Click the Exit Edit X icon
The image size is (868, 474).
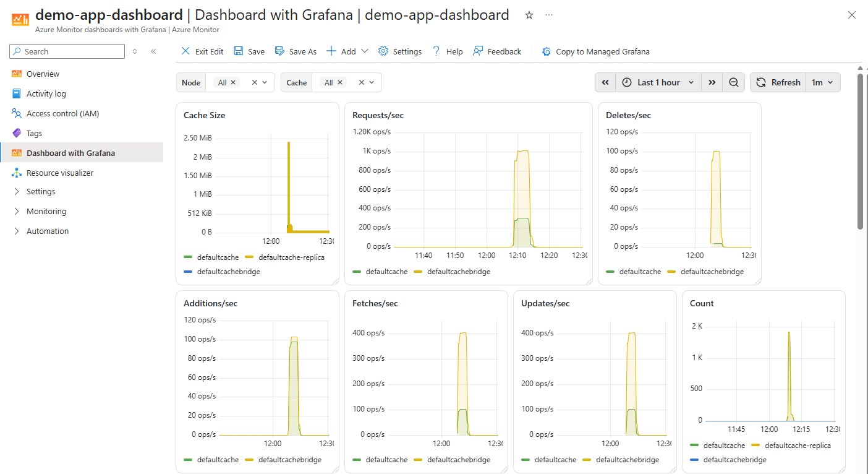[185, 51]
